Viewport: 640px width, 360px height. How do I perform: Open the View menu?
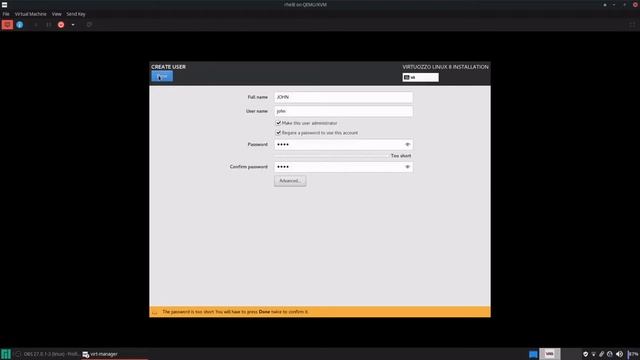[x=56, y=14]
